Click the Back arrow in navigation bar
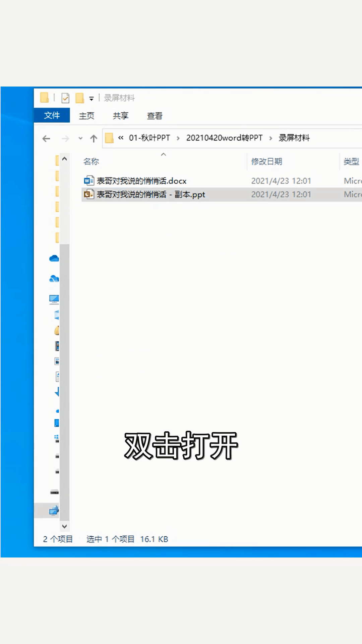 click(x=46, y=139)
